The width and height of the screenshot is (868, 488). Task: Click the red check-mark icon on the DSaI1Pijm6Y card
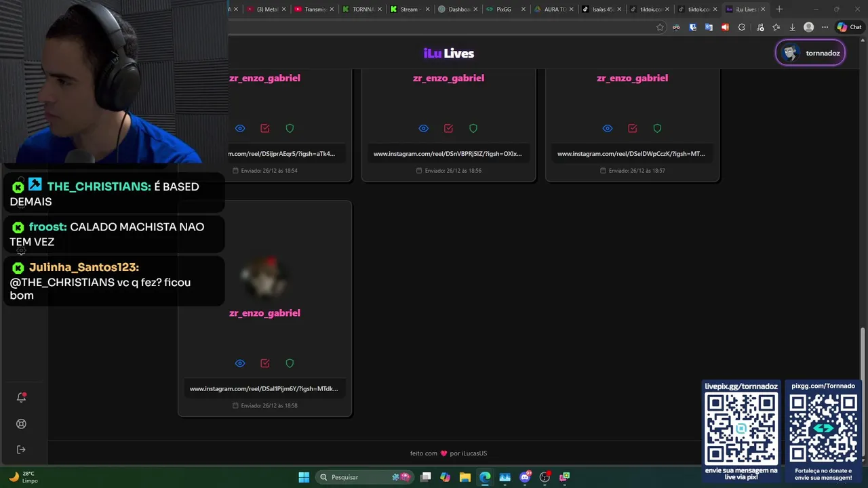click(x=264, y=363)
